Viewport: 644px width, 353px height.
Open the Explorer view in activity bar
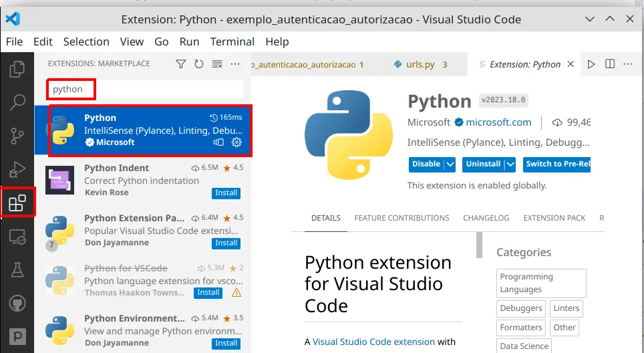point(17,69)
